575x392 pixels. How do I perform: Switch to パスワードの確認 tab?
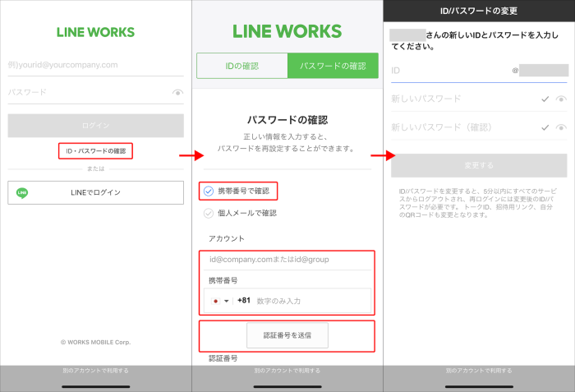coord(333,66)
